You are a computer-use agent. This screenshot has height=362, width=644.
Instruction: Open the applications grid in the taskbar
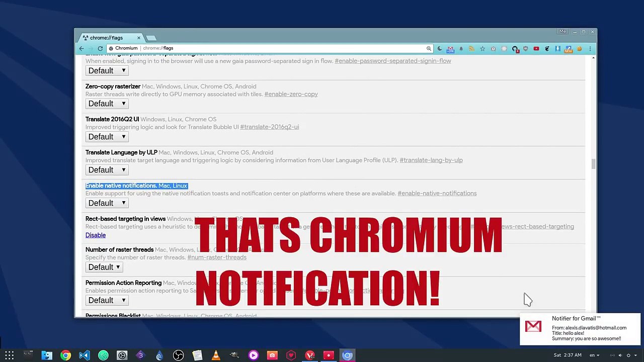(x=10, y=355)
